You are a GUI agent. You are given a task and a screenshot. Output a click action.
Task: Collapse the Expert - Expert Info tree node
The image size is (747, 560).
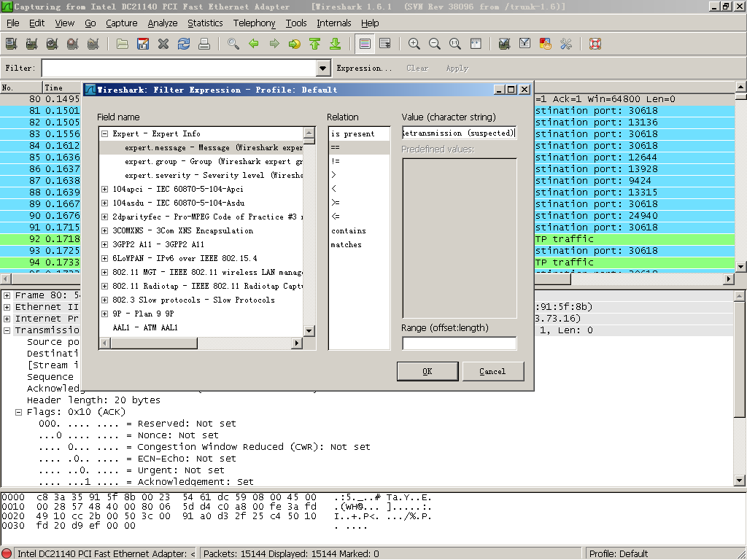[105, 134]
